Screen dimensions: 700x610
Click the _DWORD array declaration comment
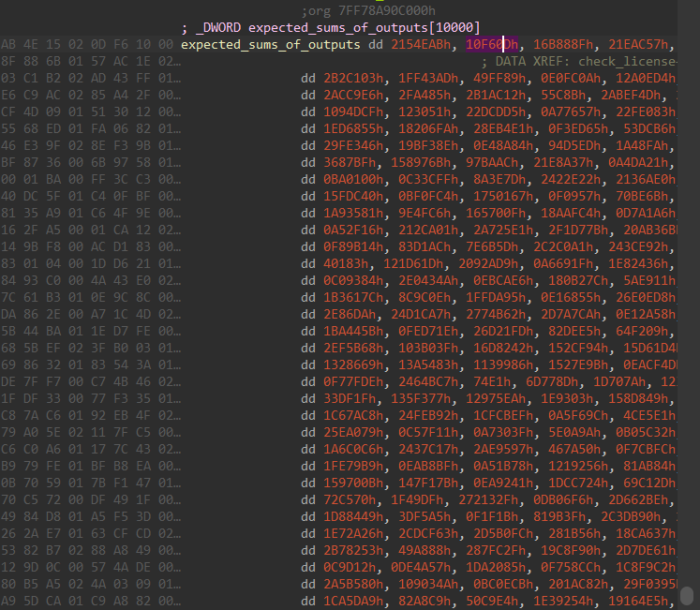pyautogui.click(x=331, y=27)
